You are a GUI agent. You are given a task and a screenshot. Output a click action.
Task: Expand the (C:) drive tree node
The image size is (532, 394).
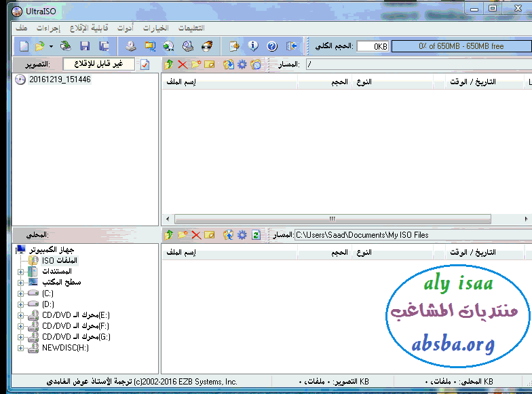[20, 293]
